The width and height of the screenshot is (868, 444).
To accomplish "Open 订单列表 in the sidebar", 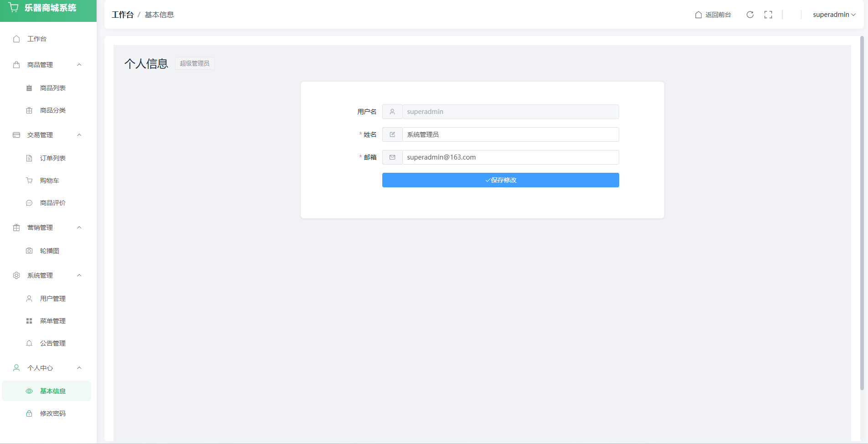I will pyautogui.click(x=52, y=158).
